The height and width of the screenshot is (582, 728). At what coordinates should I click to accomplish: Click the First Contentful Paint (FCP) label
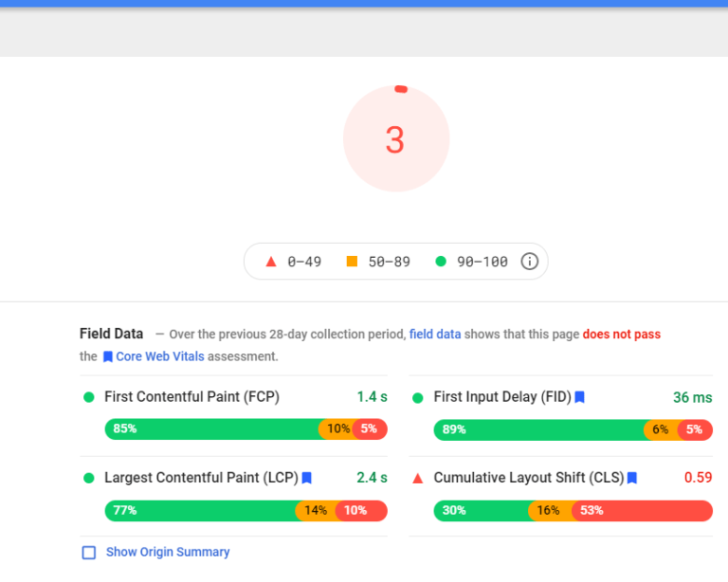(x=191, y=397)
